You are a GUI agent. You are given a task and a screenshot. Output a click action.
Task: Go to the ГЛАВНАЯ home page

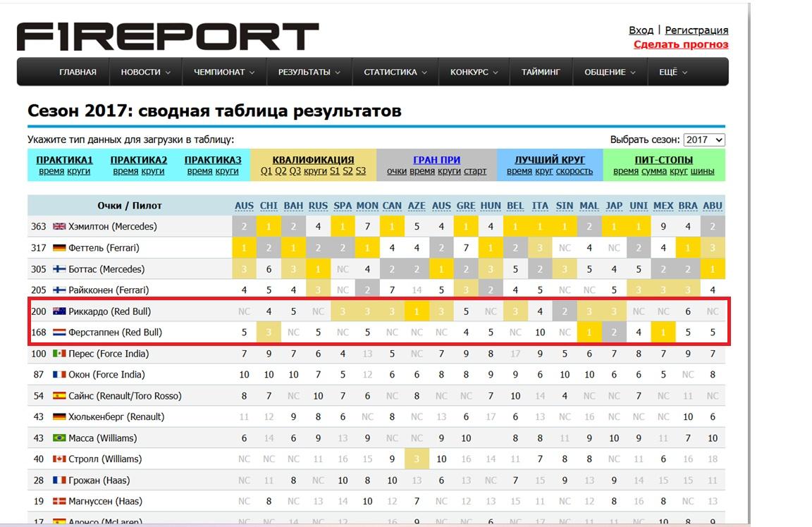78,72
